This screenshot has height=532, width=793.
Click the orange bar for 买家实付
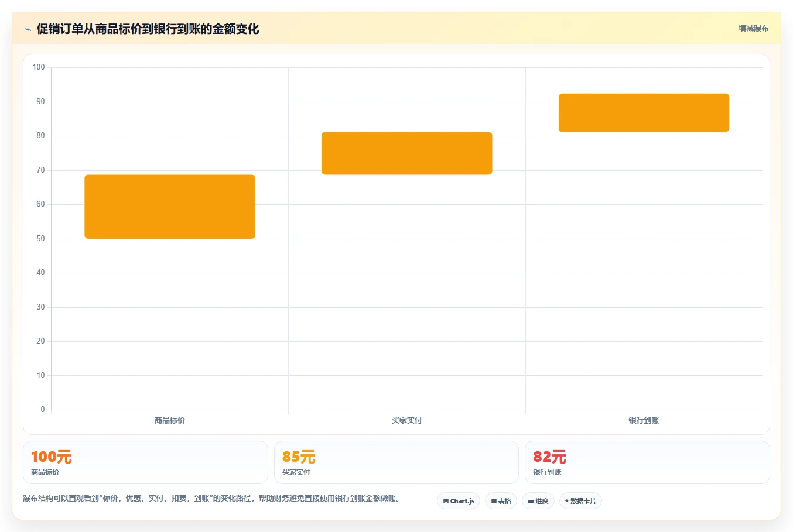point(407,153)
